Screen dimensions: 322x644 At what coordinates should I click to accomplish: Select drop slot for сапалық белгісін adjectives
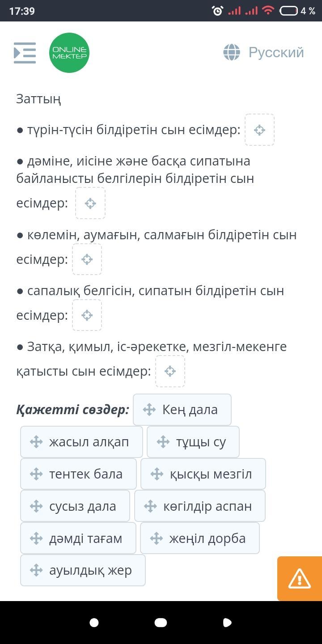point(87,315)
